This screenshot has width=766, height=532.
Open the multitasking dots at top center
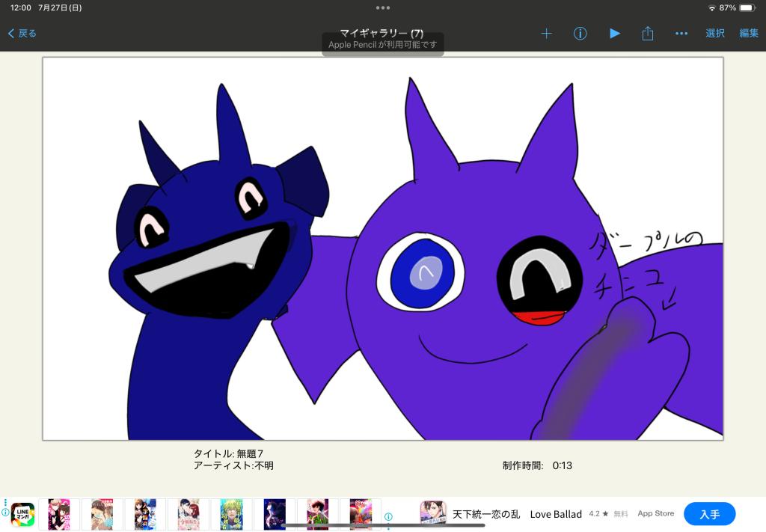[x=383, y=7]
